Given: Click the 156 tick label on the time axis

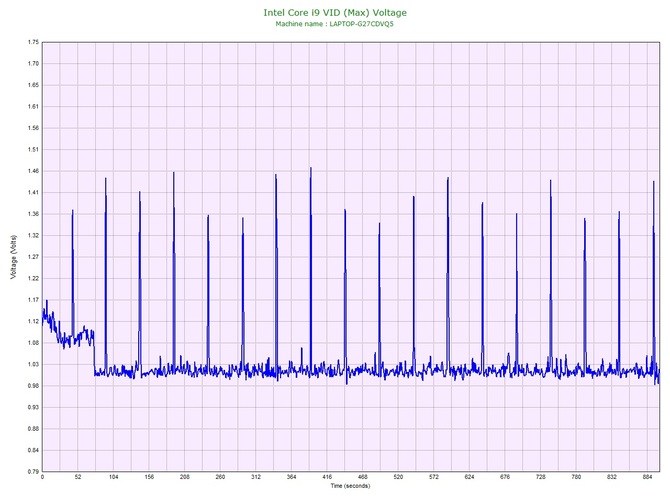Looking at the screenshot, I should pos(149,477).
